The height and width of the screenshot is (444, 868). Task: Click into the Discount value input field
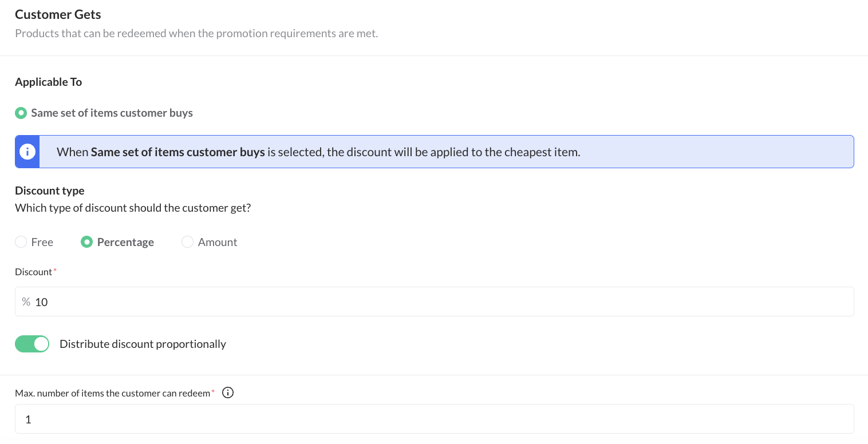pos(435,302)
